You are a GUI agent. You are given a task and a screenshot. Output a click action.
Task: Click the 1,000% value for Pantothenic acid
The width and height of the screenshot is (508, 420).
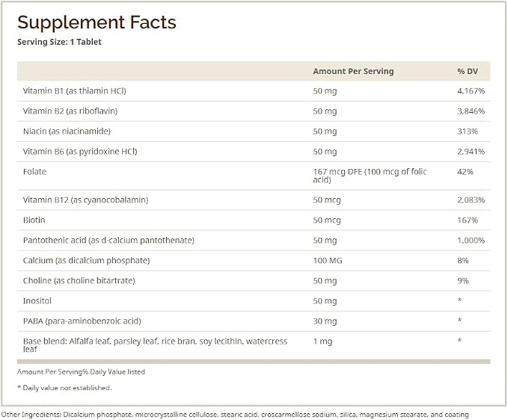click(x=471, y=241)
